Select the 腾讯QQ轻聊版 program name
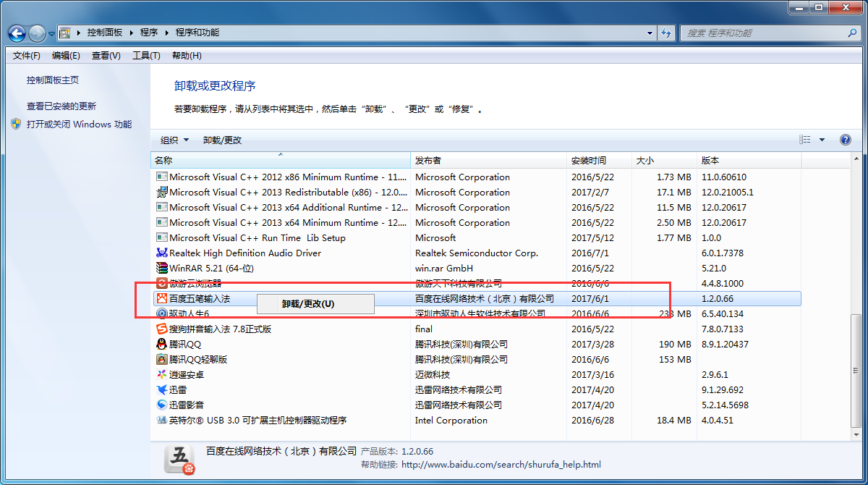The image size is (868, 485). (x=198, y=360)
